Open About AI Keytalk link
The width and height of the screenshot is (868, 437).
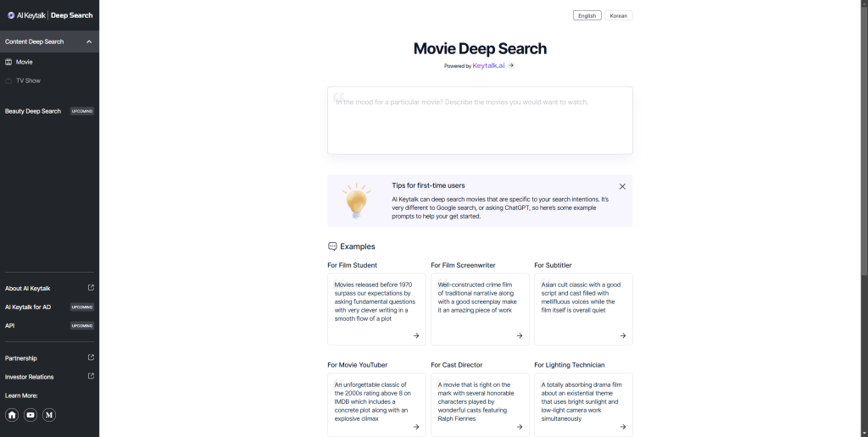(x=28, y=288)
